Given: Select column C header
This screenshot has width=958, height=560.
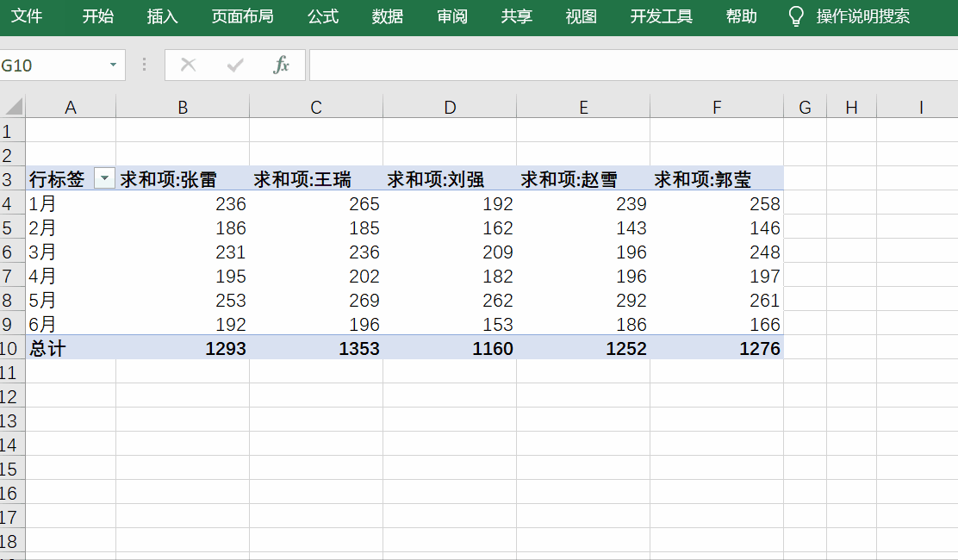Looking at the screenshot, I should pyautogui.click(x=316, y=107).
